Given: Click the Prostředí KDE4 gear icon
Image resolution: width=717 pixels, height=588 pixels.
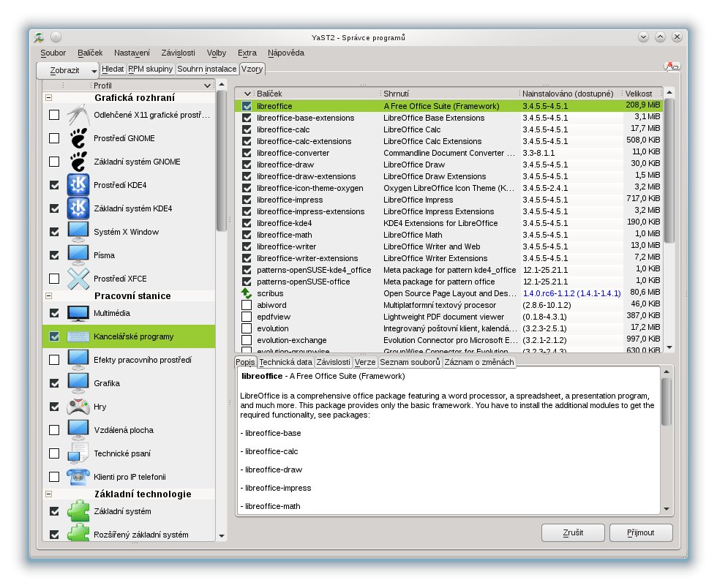Looking at the screenshot, I should point(78,185).
